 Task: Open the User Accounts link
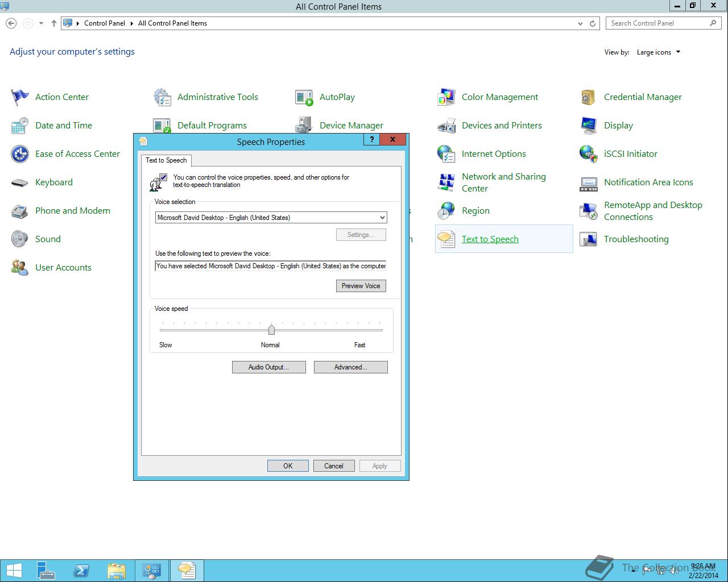pyautogui.click(x=63, y=268)
